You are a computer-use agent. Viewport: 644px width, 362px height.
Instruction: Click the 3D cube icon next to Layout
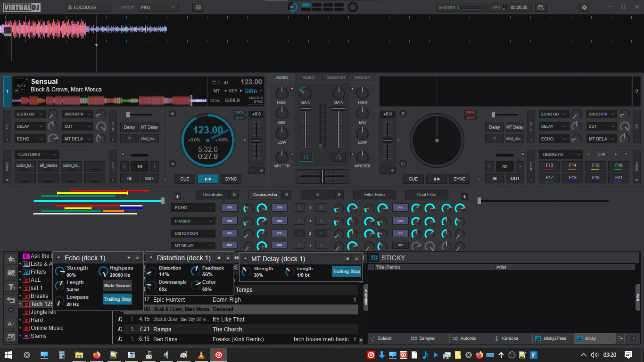pyautogui.click(x=198, y=8)
